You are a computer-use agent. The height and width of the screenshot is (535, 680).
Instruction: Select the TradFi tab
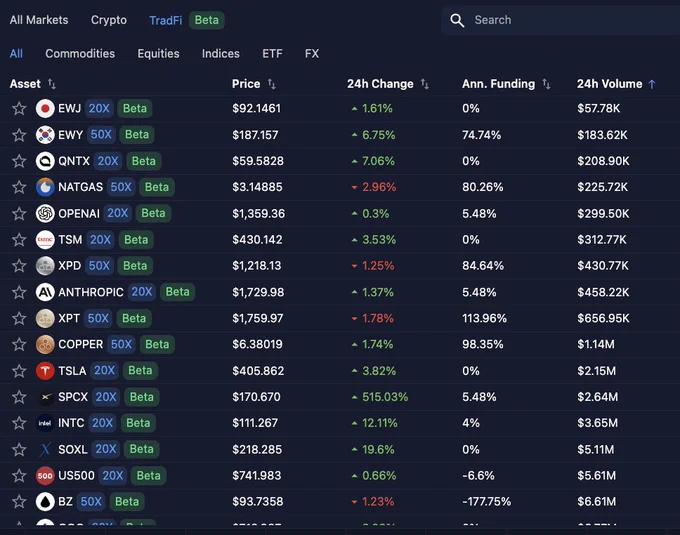tap(166, 20)
